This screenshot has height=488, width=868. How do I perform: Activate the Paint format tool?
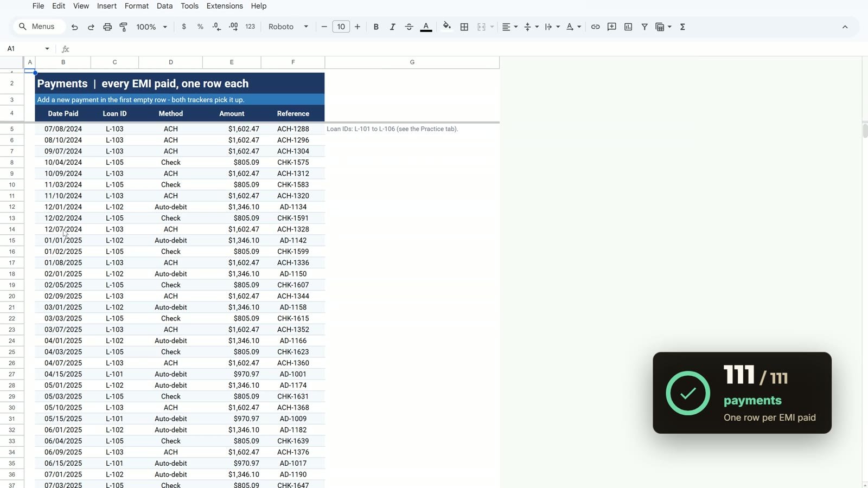[x=124, y=27]
